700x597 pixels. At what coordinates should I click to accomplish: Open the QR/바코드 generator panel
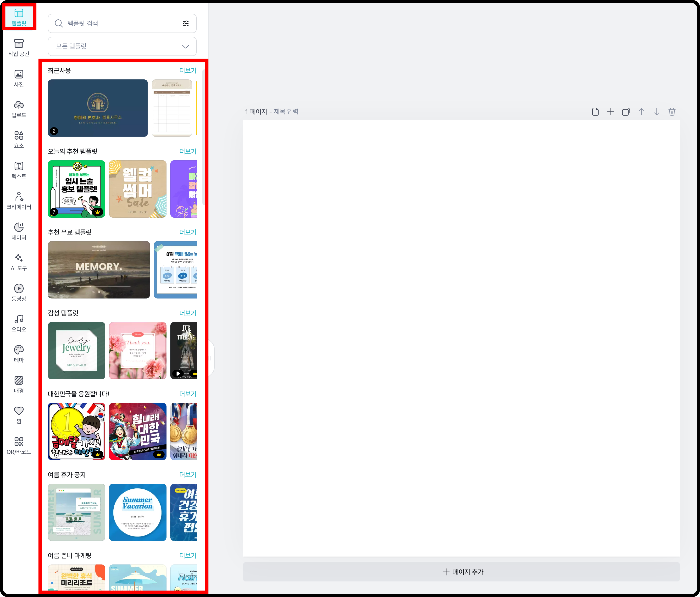tap(19, 445)
